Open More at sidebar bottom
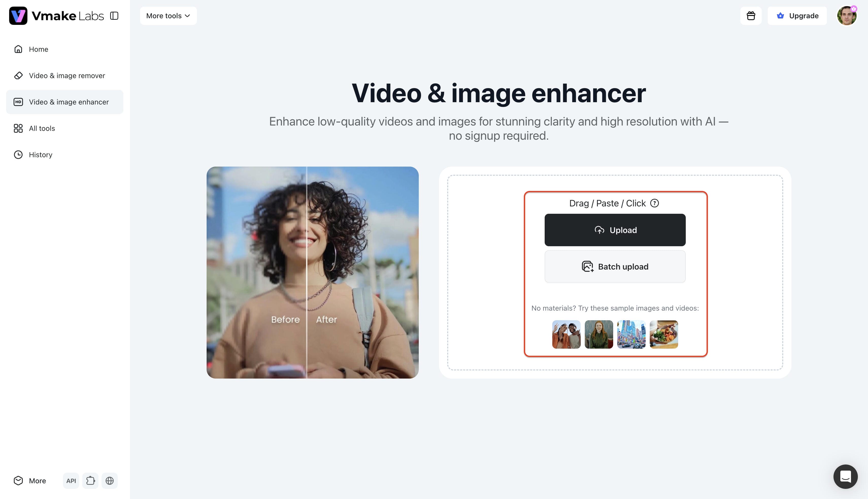 30,480
